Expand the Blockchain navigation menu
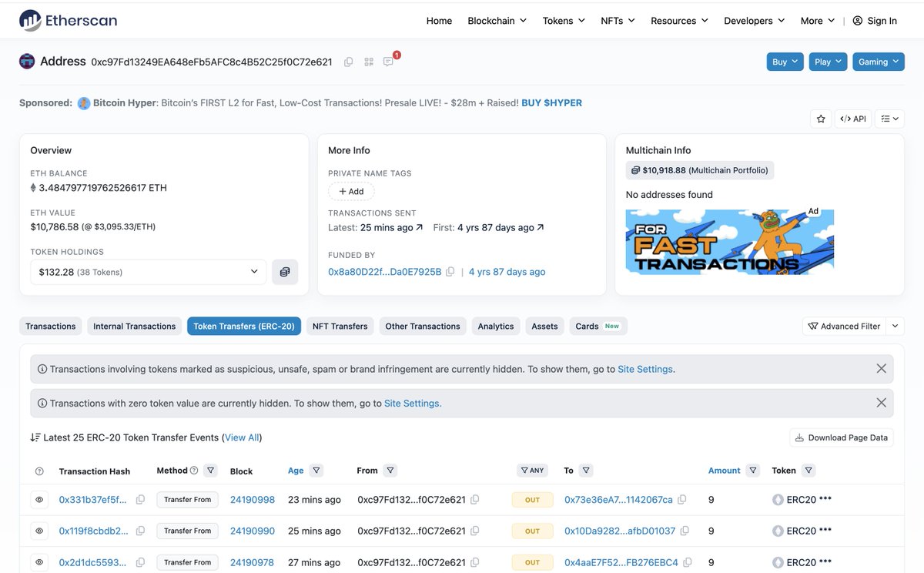 [496, 21]
